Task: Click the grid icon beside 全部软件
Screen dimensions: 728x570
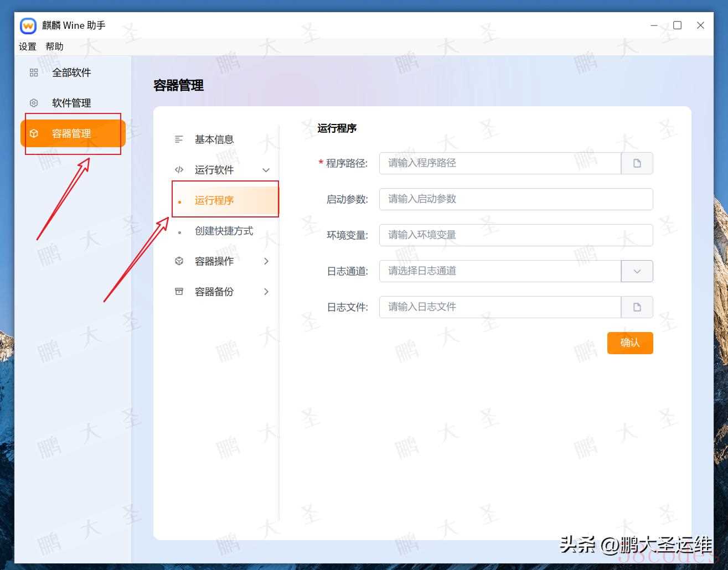Action: 34,72
